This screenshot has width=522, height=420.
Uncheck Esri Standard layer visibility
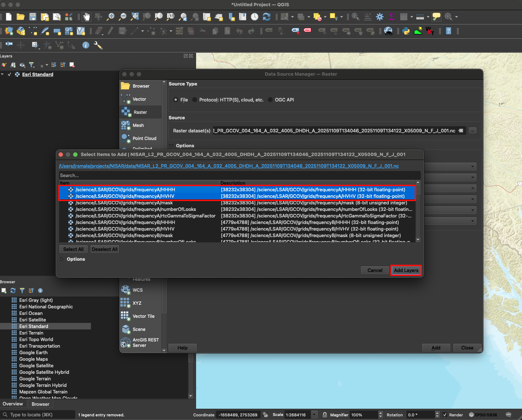pyautogui.click(x=9, y=74)
